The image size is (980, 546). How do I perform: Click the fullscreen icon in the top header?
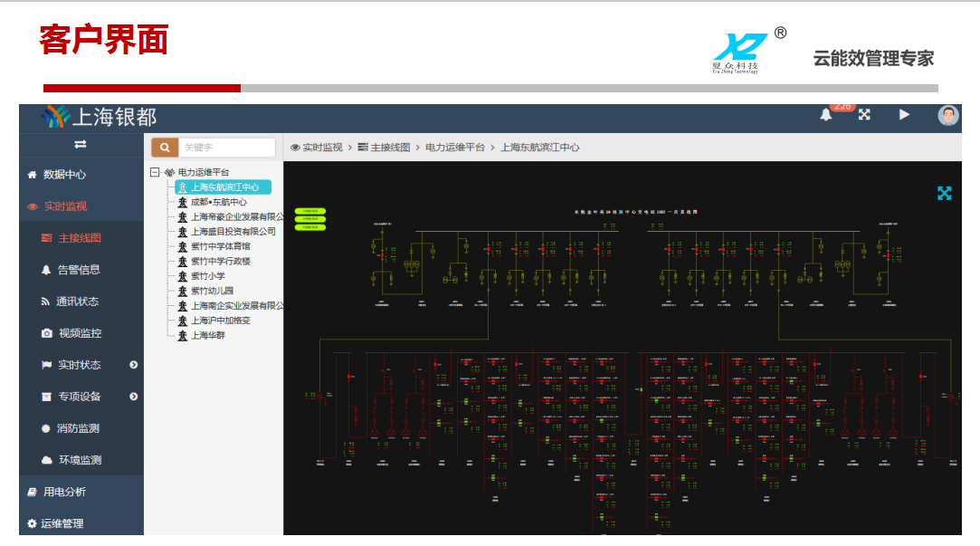[x=864, y=114]
